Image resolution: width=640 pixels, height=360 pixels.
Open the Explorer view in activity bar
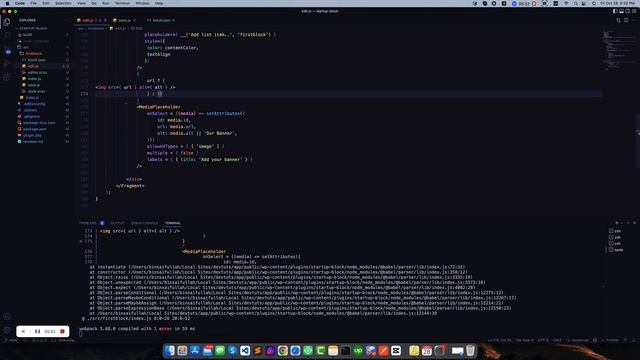[7, 22]
